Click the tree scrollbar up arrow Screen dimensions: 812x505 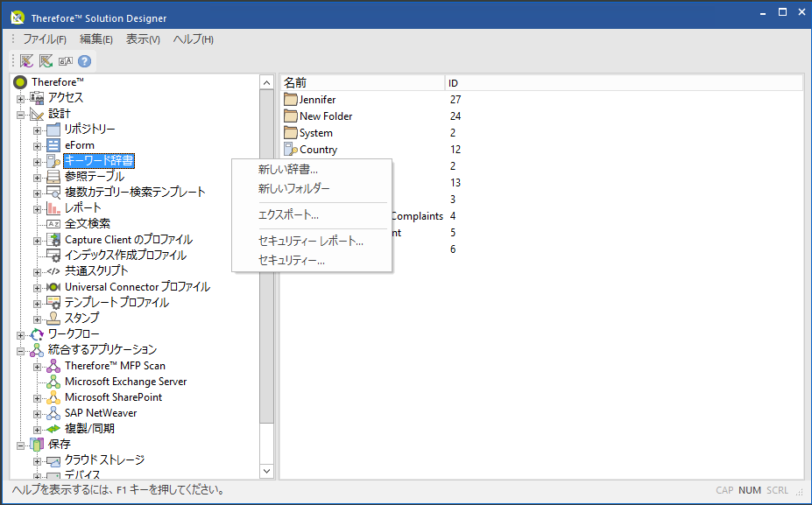pos(266,82)
